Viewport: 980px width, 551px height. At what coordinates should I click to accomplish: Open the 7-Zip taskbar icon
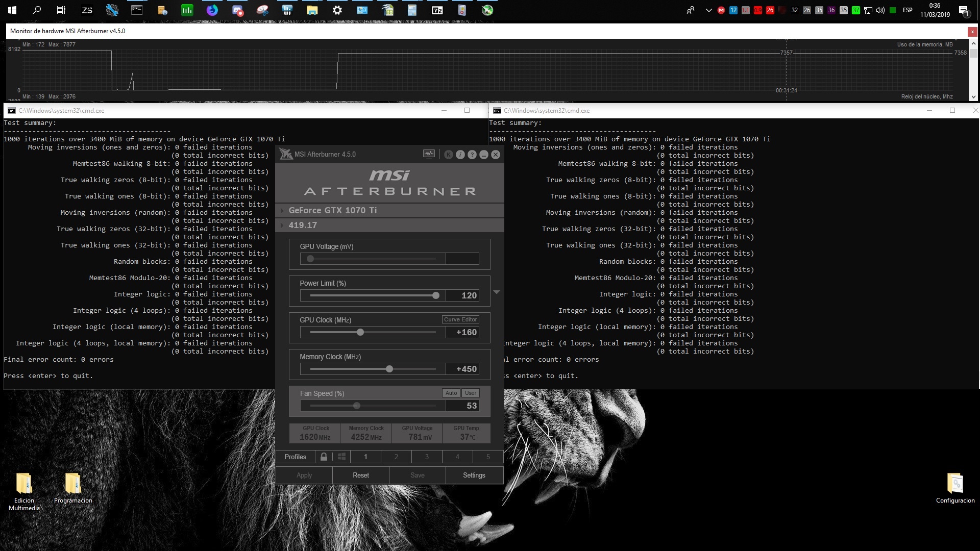(437, 10)
